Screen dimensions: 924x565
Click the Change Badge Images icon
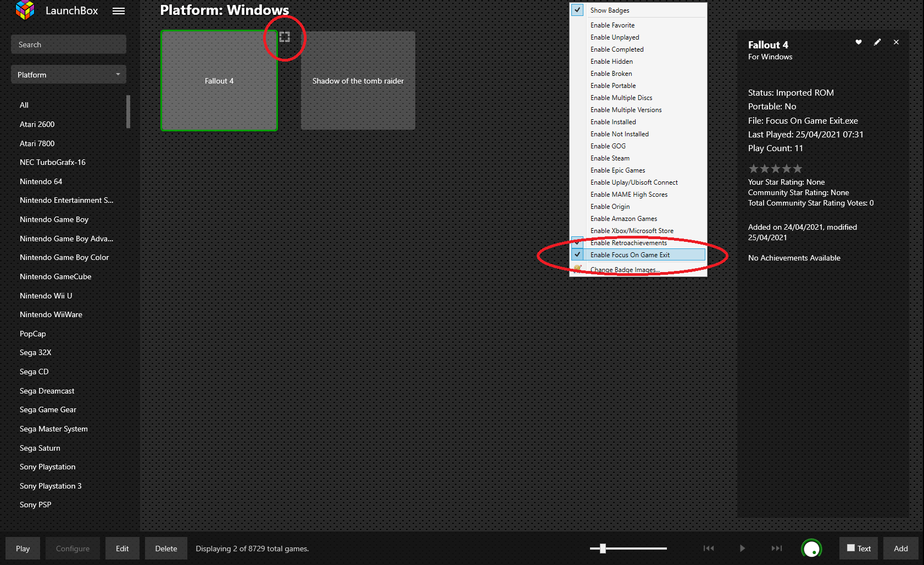(577, 269)
